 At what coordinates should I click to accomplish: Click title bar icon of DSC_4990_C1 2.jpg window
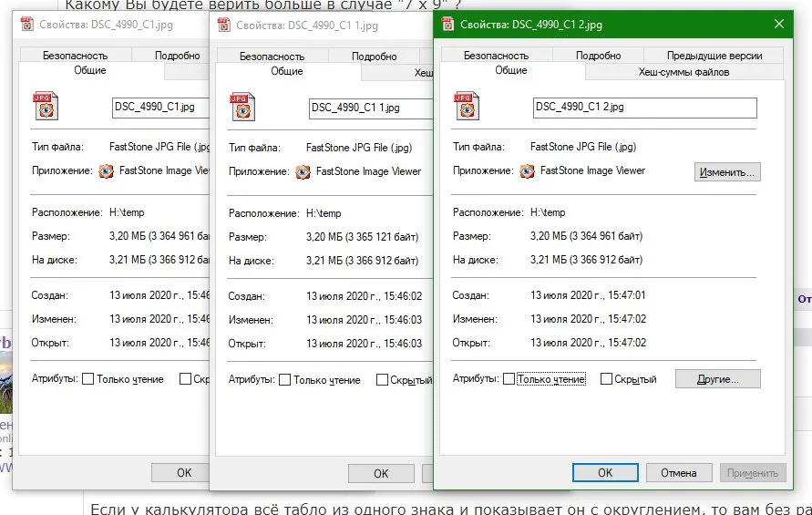[x=447, y=24]
